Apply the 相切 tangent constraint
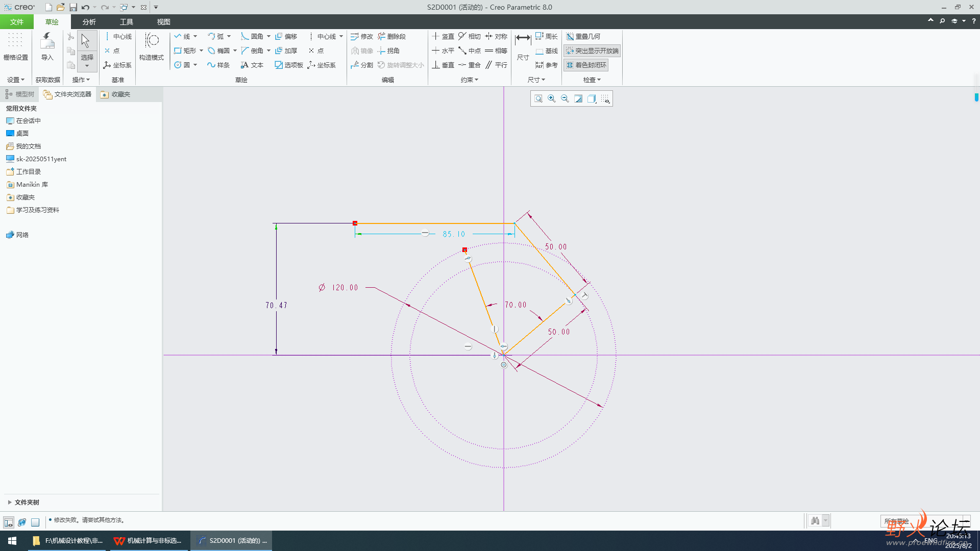 tap(470, 36)
